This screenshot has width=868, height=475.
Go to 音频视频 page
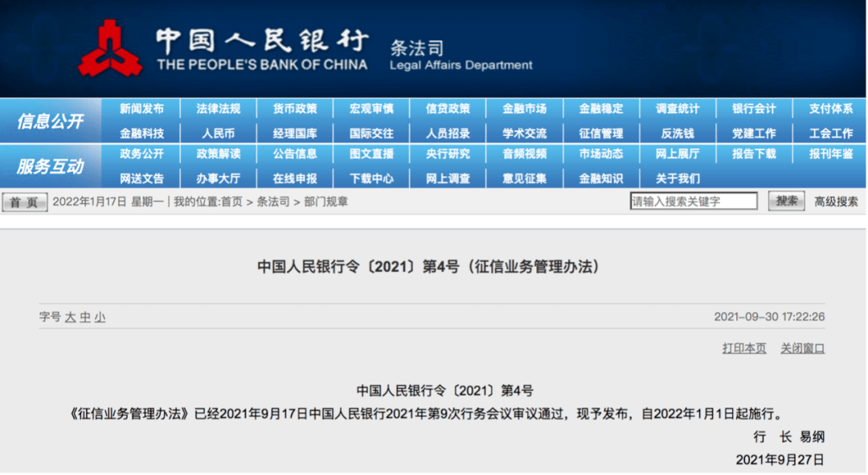pos(524,154)
